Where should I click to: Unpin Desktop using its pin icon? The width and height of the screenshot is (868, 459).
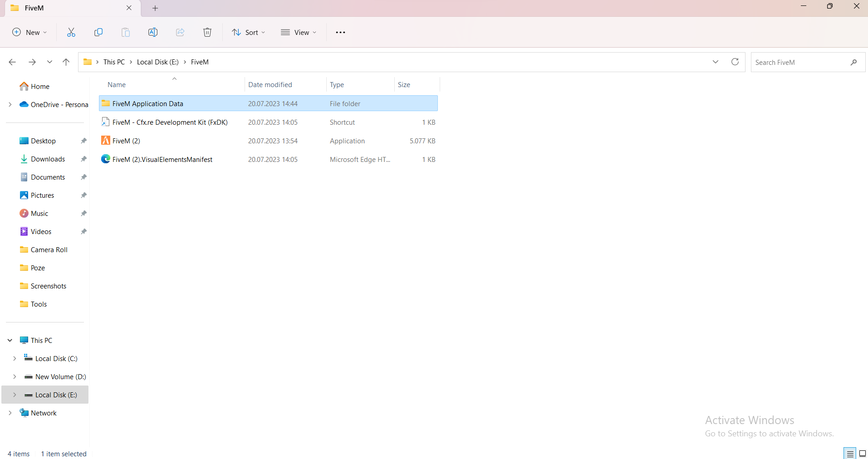pos(83,141)
